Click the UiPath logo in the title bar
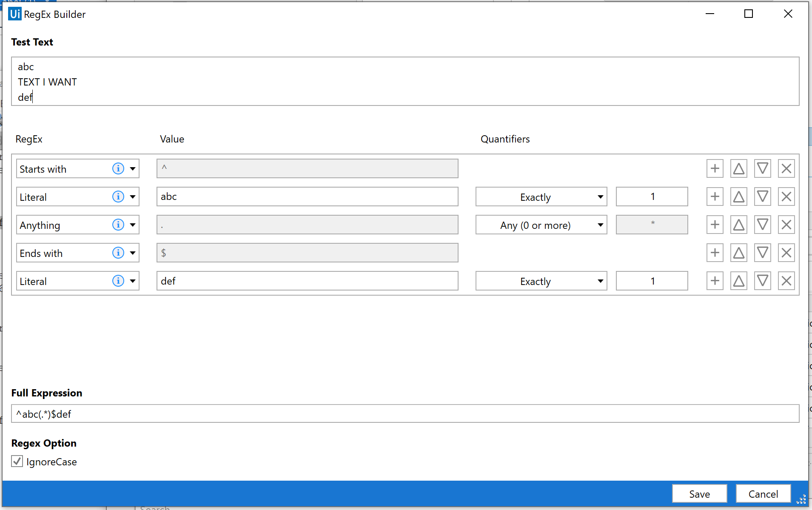Viewport: 812px width, 510px height. pos(15,14)
